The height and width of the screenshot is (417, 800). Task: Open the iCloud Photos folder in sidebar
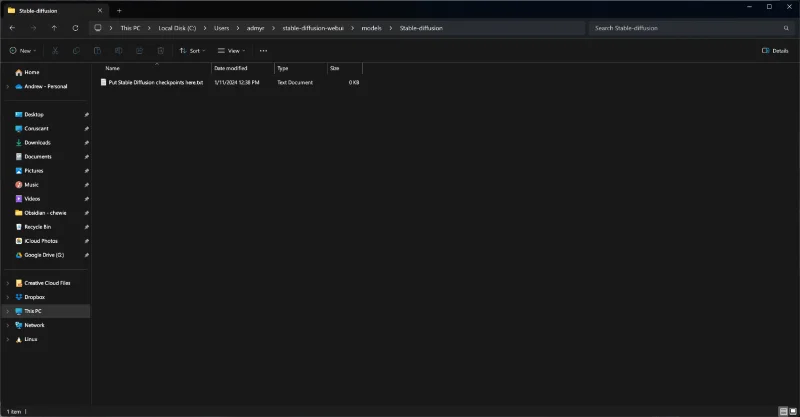(x=40, y=241)
